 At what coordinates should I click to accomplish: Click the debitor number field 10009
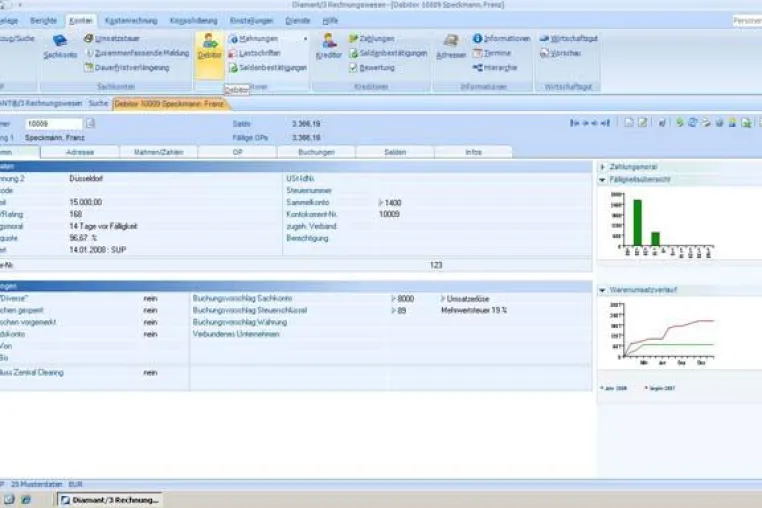(53, 124)
